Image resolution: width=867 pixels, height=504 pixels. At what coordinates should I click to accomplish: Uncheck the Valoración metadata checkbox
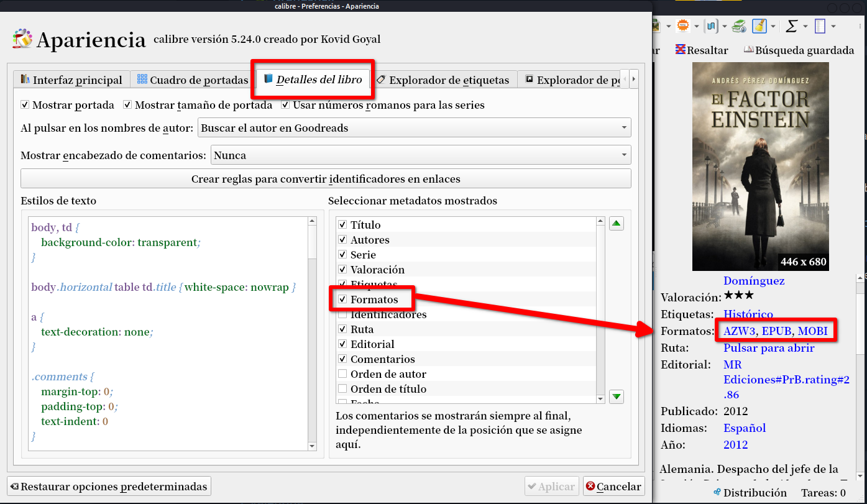(342, 270)
